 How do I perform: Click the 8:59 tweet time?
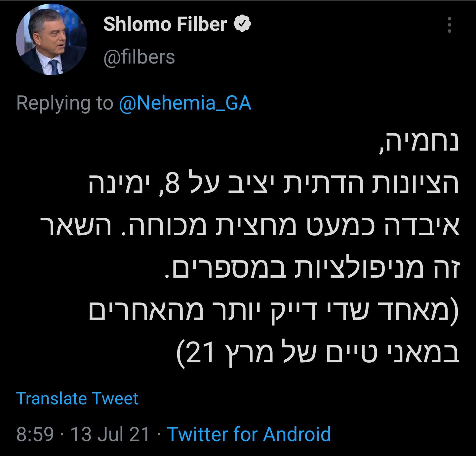(x=35, y=434)
